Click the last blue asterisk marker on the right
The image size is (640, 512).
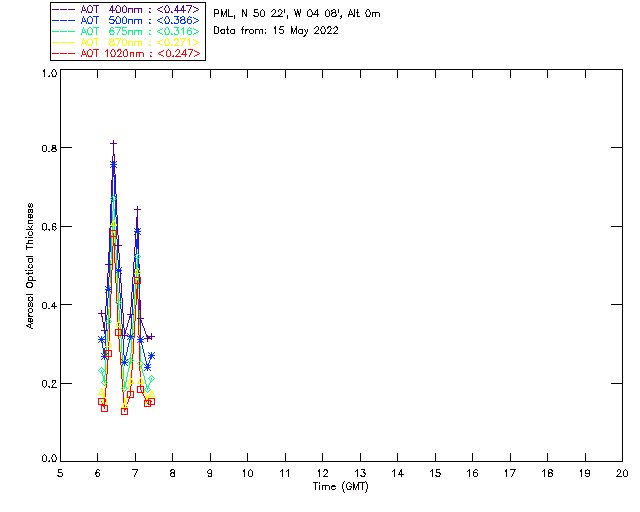click(x=151, y=355)
